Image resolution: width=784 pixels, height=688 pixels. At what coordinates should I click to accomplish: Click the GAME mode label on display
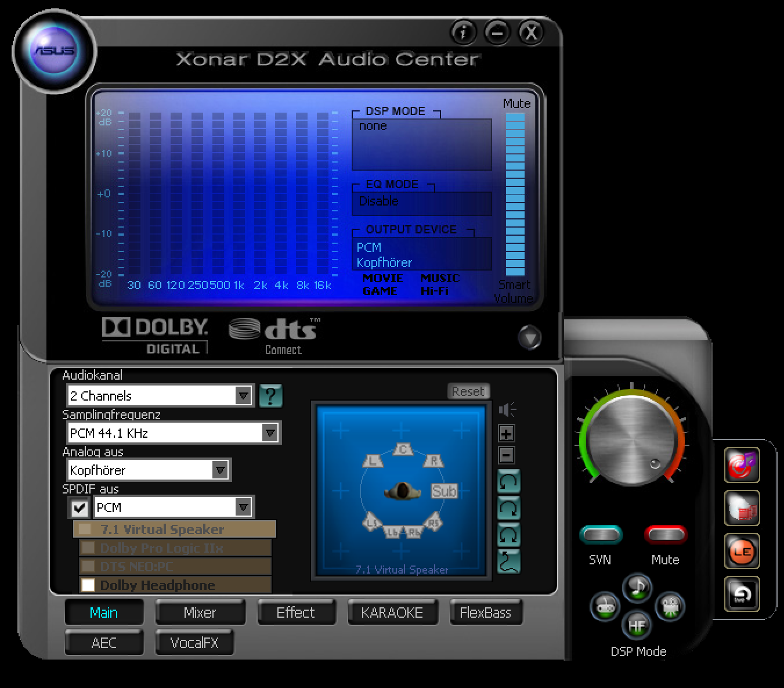[x=380, y=291]
